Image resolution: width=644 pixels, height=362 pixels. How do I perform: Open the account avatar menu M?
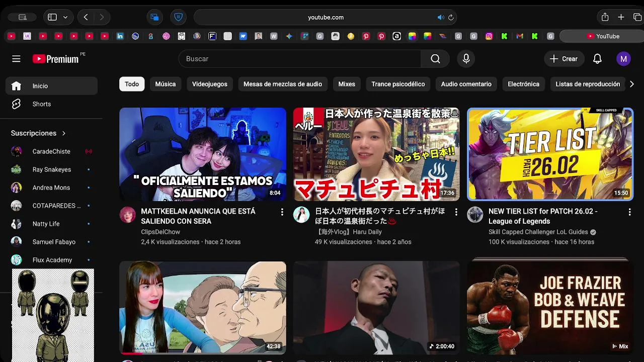[623, 59]
